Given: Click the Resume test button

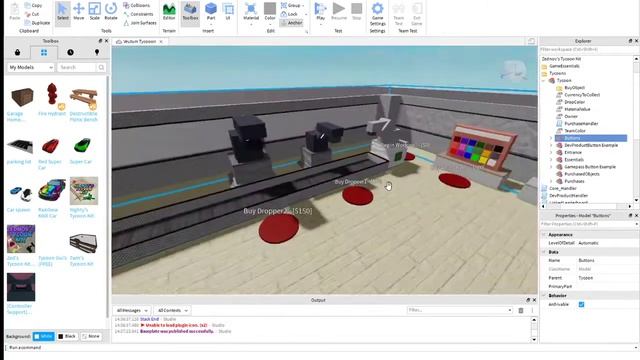Looking at the screenshot, I should coord(338,11).
